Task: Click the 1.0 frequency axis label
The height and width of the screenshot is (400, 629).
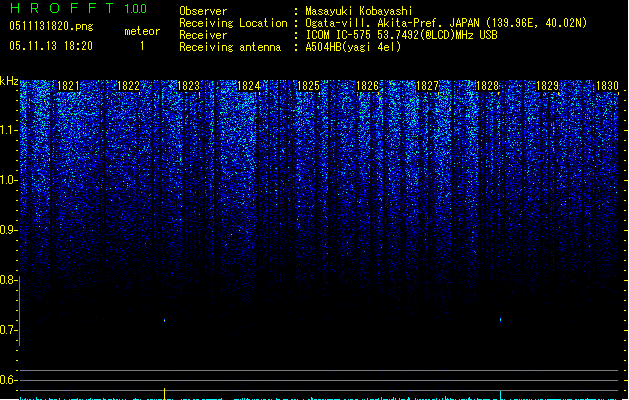Action: pos(8,180)
